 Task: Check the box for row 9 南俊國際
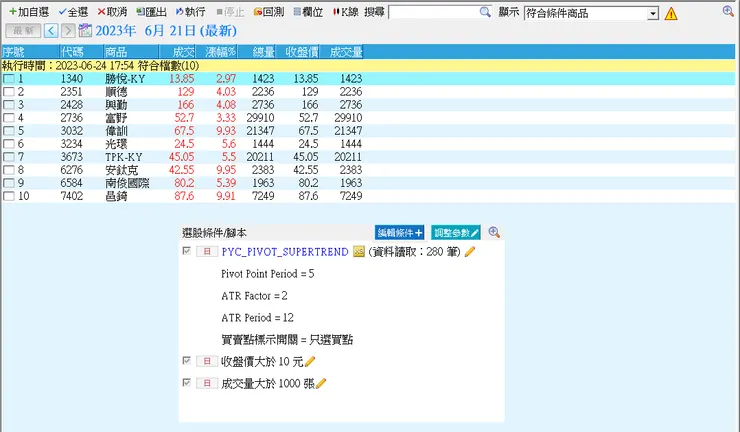[x=8, y=183]
